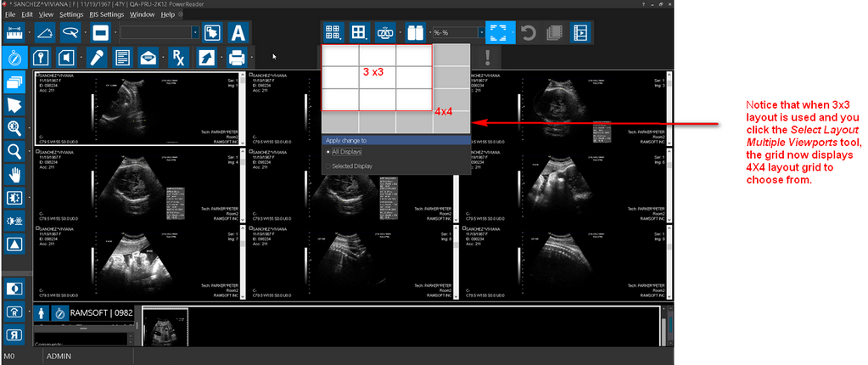The height and width of the screenshot is (365, 868).
Task: Expand the empty combo box beside text tool
Action: point(195,33)
